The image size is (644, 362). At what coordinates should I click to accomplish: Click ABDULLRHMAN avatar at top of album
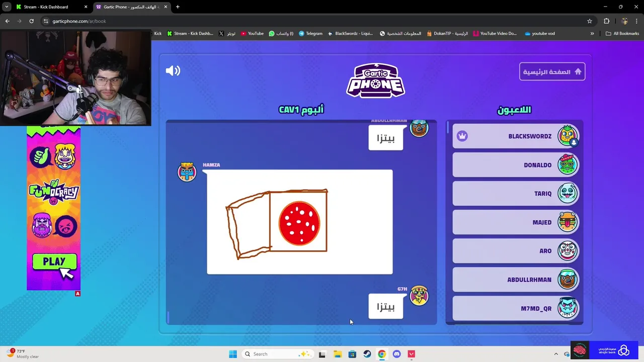point(419,128)
